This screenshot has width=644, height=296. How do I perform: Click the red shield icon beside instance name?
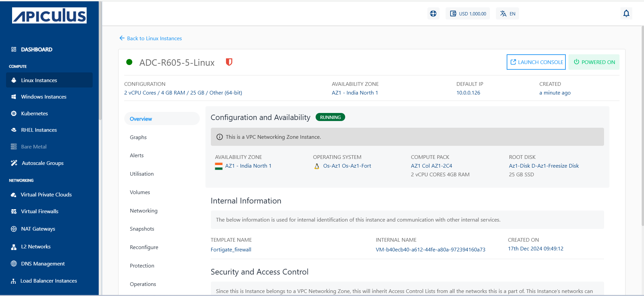229,62
